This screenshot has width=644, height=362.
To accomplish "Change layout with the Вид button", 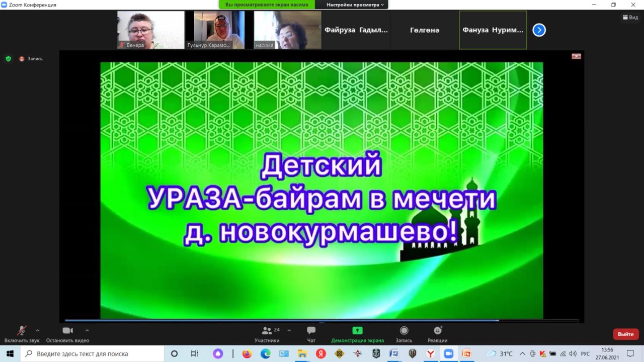I will point(630,17).
